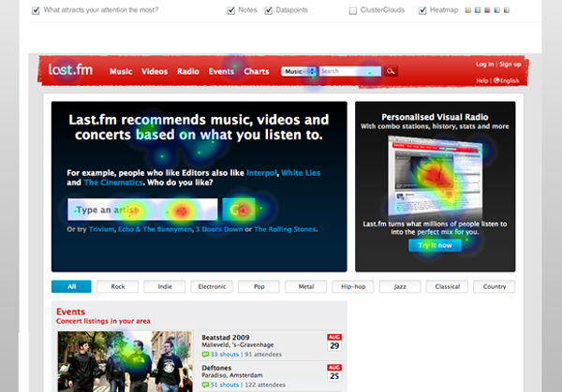Disable the Heatmap checkbox
Screen dimensions: 562x392
click(x=423, y=10)
